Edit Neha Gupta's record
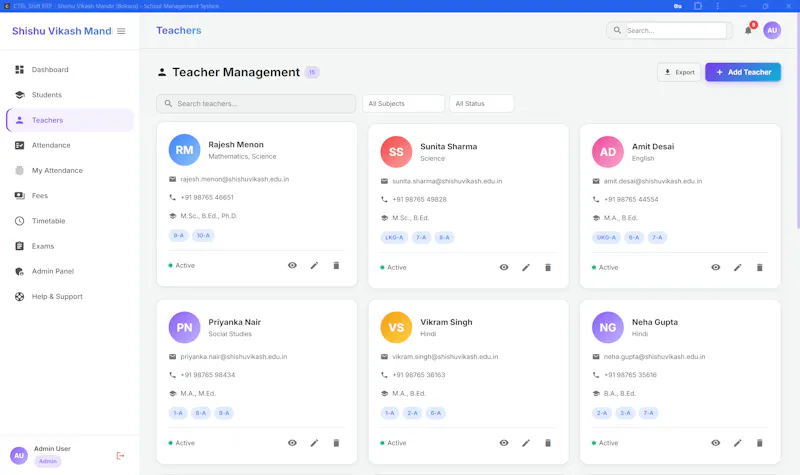 tap(738, 443)
